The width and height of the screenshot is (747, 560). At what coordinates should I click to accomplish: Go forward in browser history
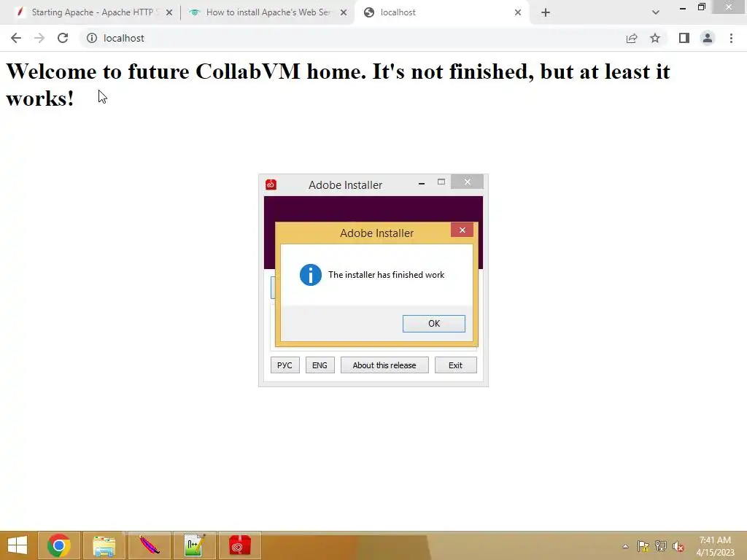click(39, 38)
